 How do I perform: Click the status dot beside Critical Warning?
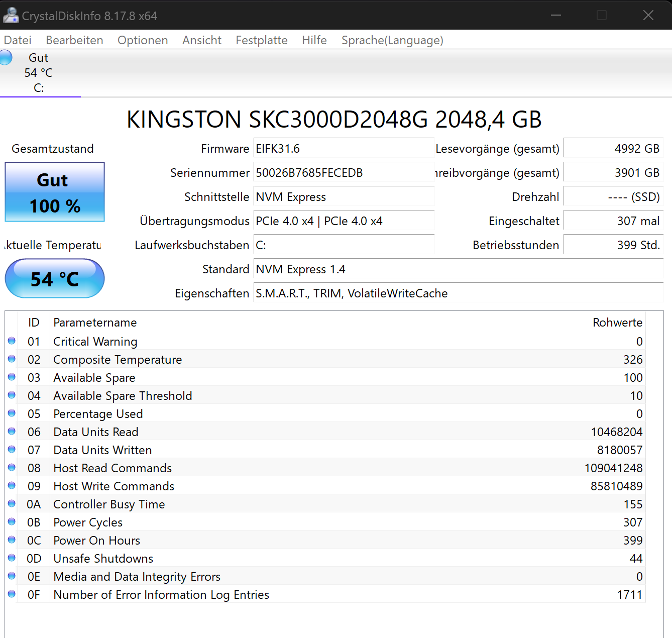(x=11, y=341)
